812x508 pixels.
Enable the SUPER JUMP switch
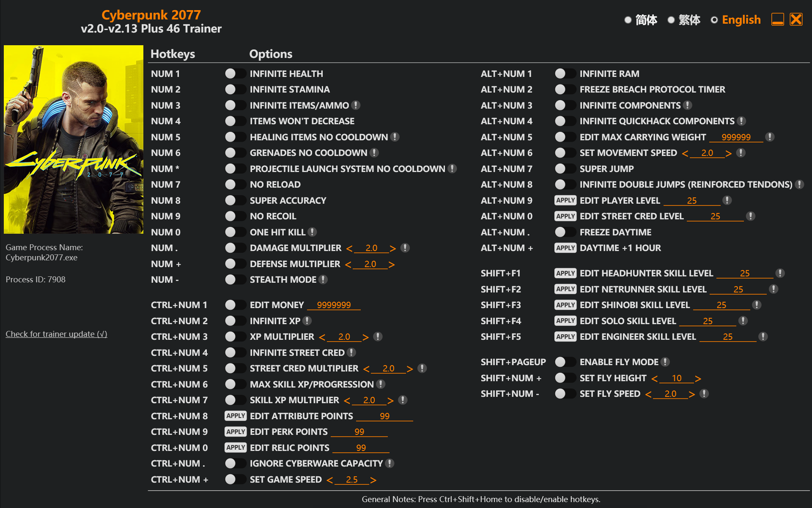pos(565,168)
